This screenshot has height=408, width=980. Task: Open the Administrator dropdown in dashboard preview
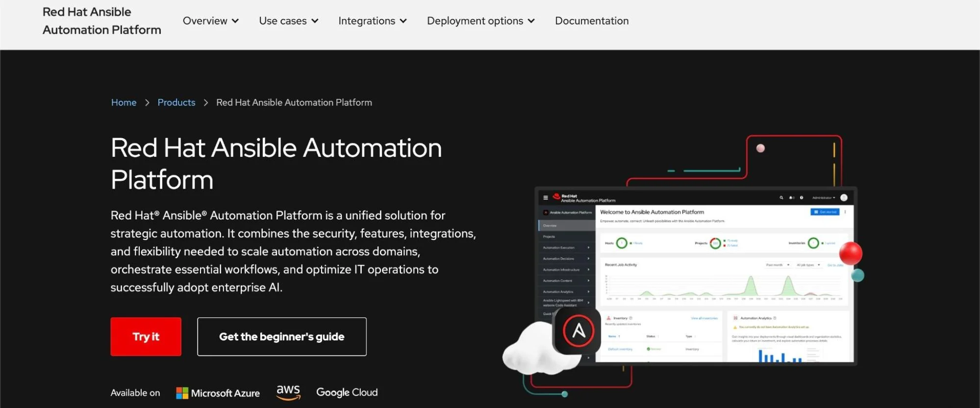coord(824,198)
